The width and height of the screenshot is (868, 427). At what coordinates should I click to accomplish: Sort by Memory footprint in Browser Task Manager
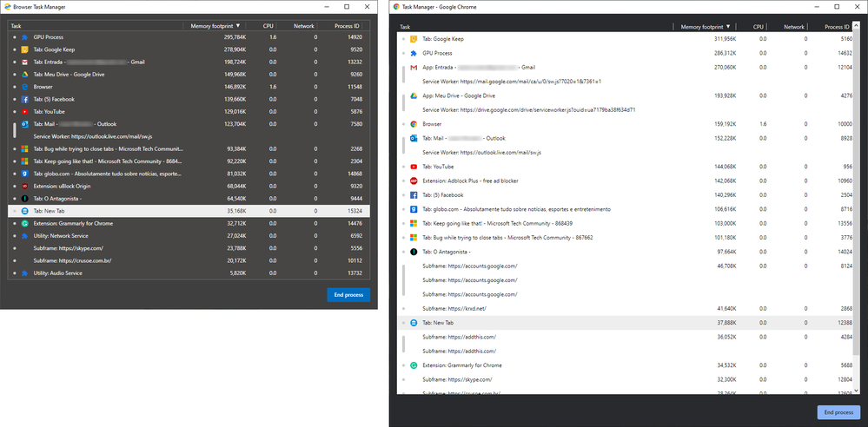click(215, 26)
